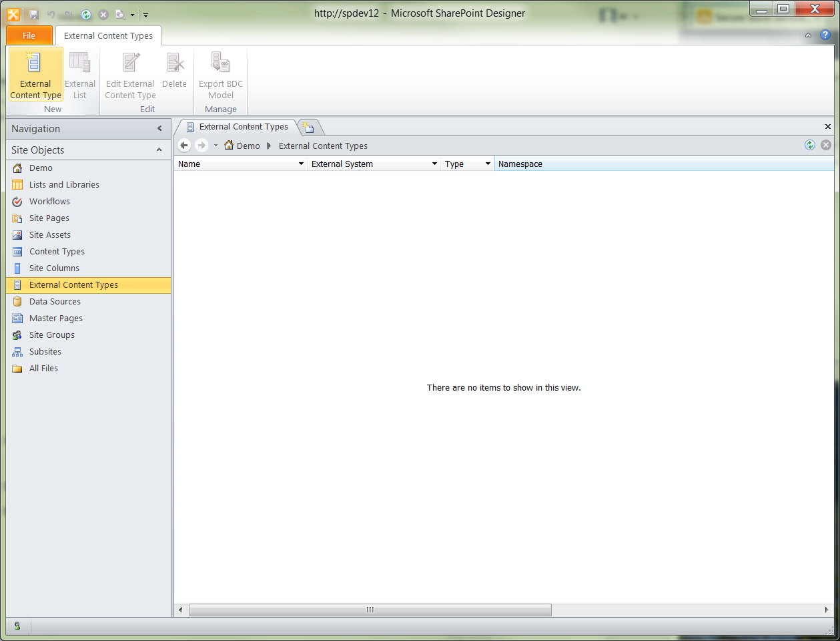Image resolution: width=840 pixels, height=641 pixels.
Task: Open the Preview in Browser dropdown arrow
Action: (132, 15)
